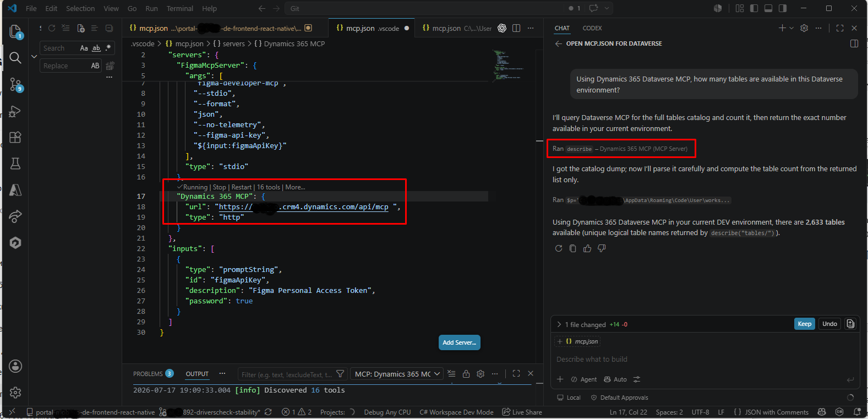Clear search results

[66, 28]
